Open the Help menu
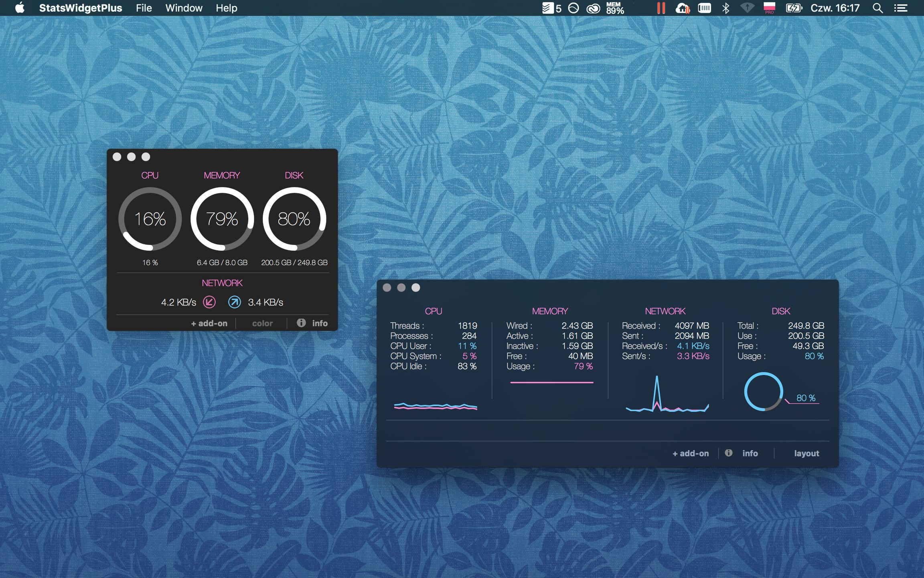 click(227, 8)
